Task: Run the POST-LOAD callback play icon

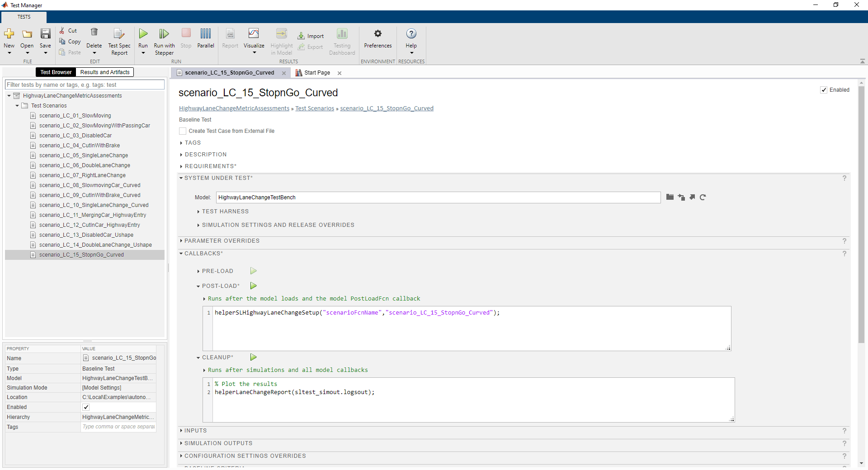Action: (254, 286)
